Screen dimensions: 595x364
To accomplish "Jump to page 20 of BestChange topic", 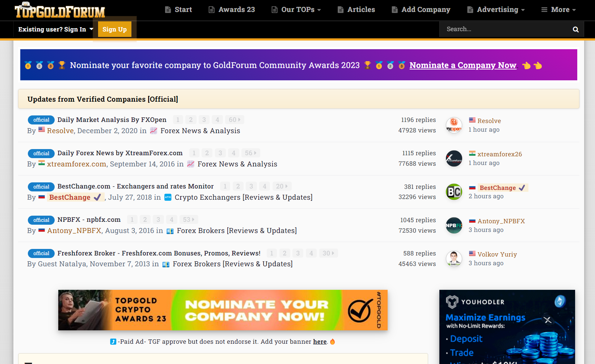I will [x=282, y=186].
